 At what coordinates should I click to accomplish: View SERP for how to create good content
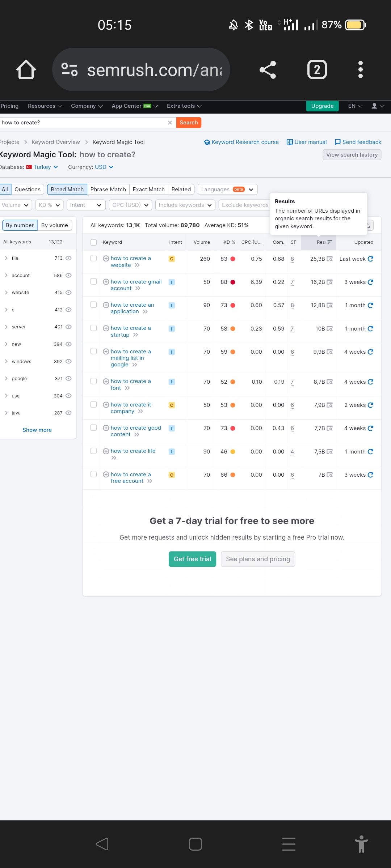pyautogui.click(x=330, y=428)
